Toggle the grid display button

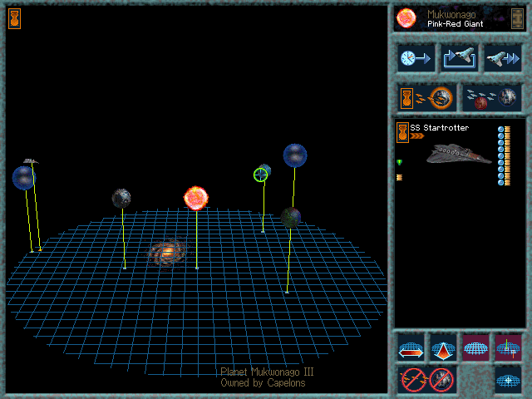(475, 347)
